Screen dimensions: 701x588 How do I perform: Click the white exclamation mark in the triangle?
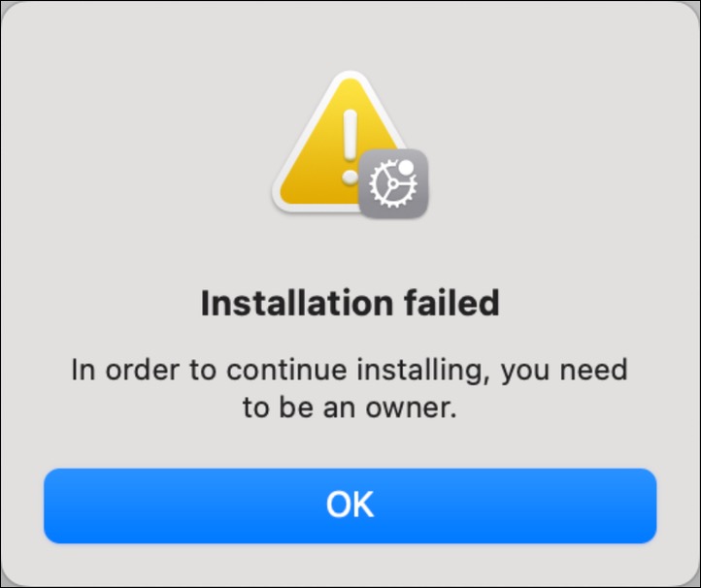point(350,147)
